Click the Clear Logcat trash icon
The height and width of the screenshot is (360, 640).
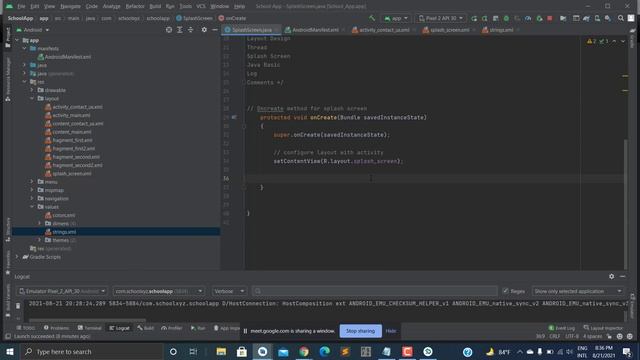pyautogui.click(x=18, y=305)
